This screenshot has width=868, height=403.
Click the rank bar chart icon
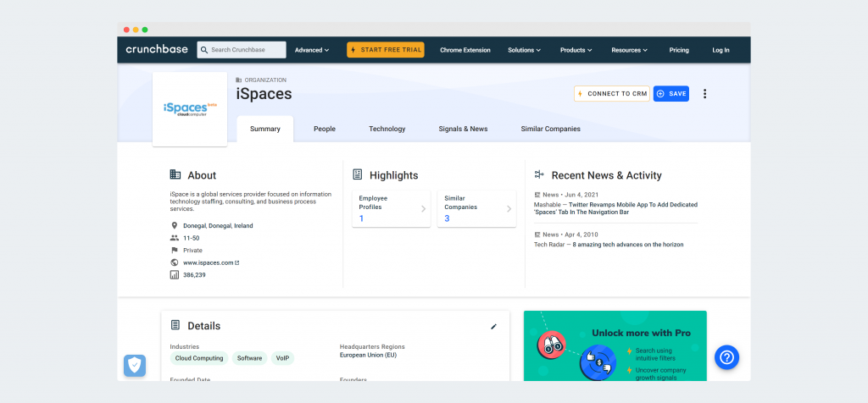click(x=175, y=275)
